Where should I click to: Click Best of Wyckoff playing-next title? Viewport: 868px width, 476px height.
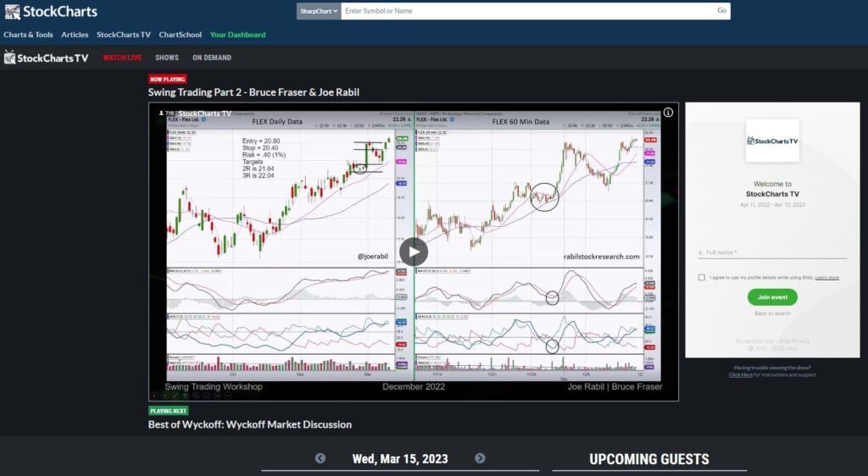point(250,424)
